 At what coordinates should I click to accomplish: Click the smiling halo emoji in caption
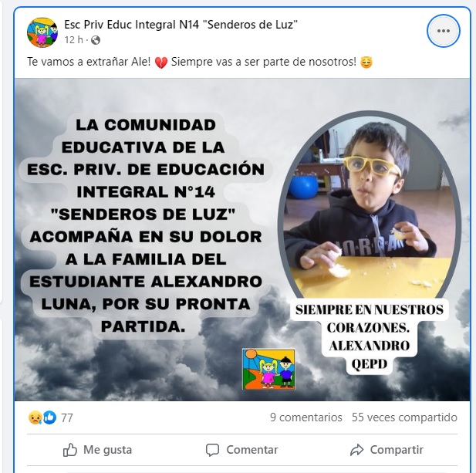(366, 63)
